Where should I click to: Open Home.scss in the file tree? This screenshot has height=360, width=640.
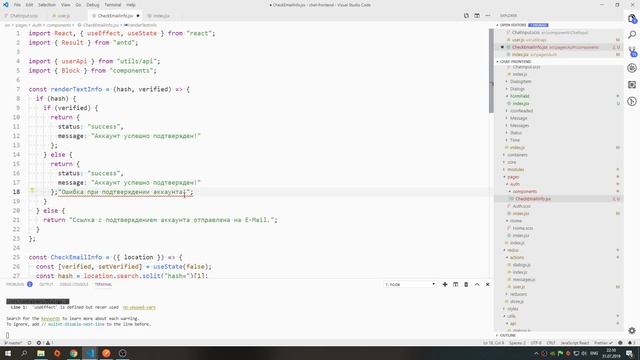point(522,229)
